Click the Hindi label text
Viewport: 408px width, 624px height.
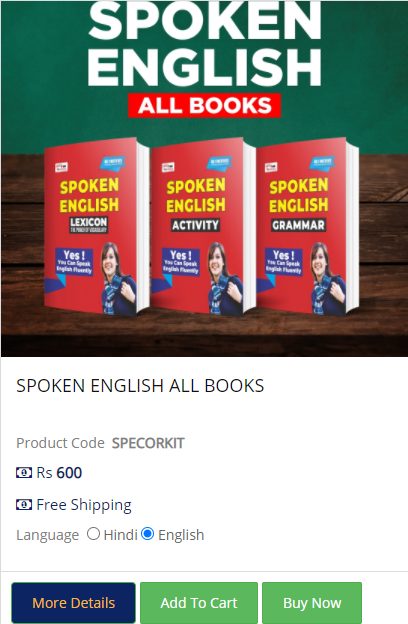click(x=120, y=535)
